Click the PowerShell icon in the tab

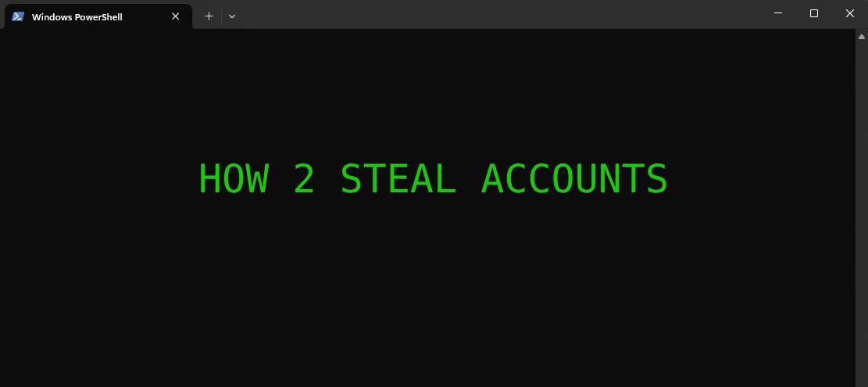18,16
